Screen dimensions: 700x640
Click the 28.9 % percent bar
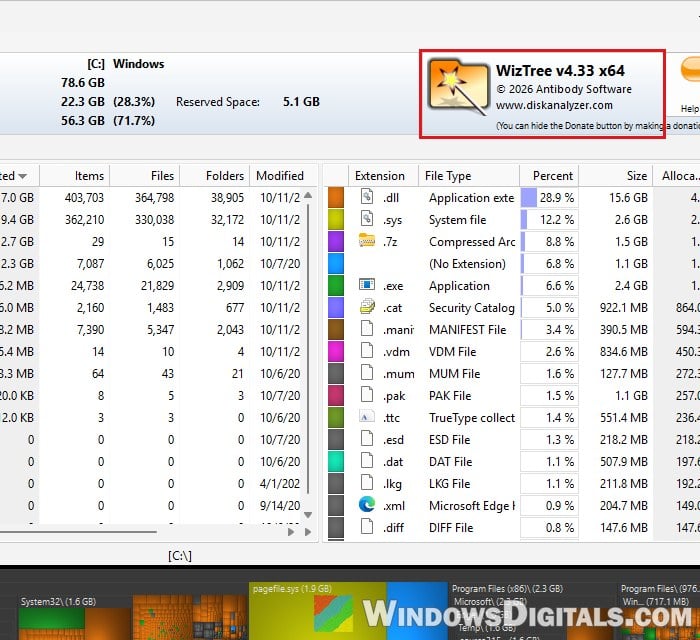(x=549, y=197)
